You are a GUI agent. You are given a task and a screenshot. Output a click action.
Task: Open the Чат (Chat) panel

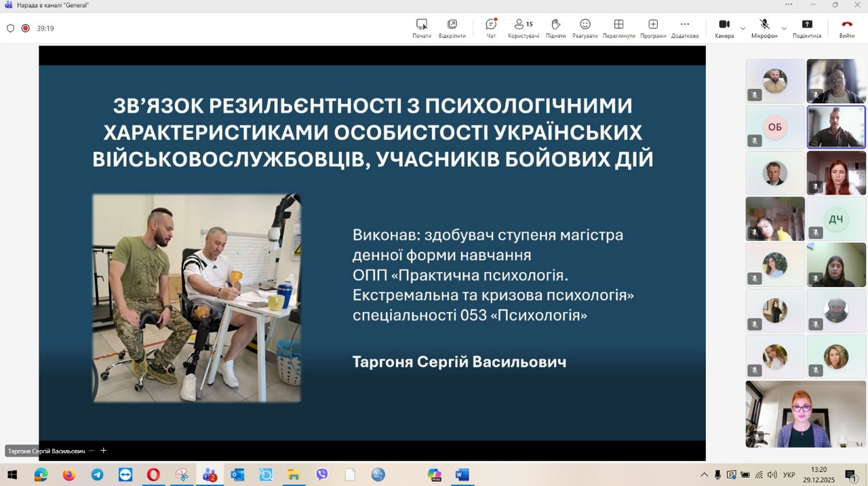(x=491, y=28)
